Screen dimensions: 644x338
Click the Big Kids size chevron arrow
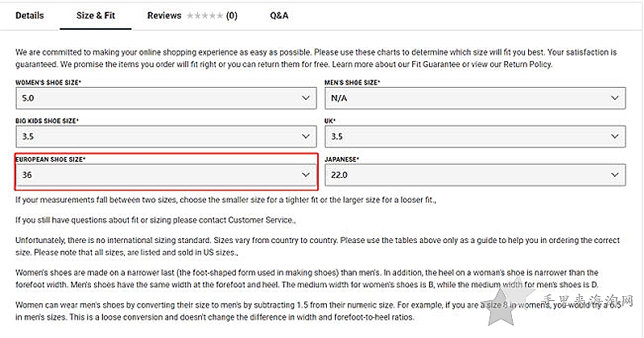[x=306, y=136]
